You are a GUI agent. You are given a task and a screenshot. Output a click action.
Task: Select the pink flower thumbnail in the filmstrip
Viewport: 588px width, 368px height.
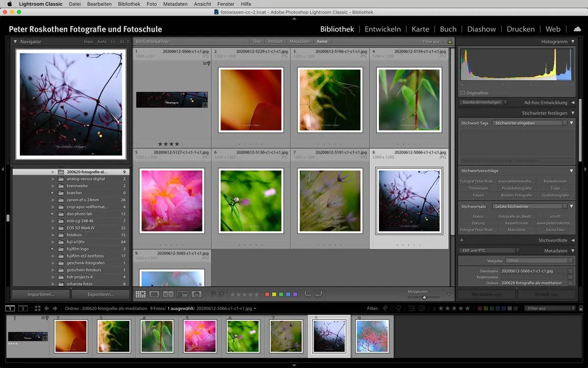[x=200, y=336]
